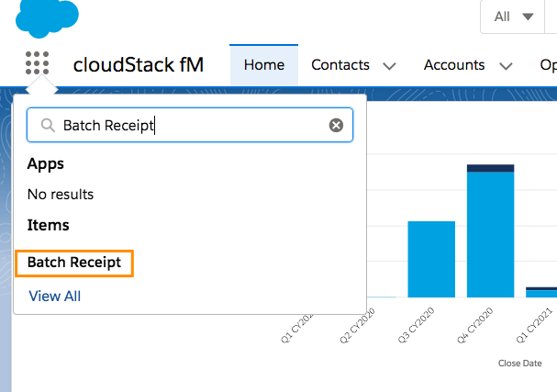Clear the search with the X icon
The height and width of the screenshot is (392, 557).
[336, 125]
